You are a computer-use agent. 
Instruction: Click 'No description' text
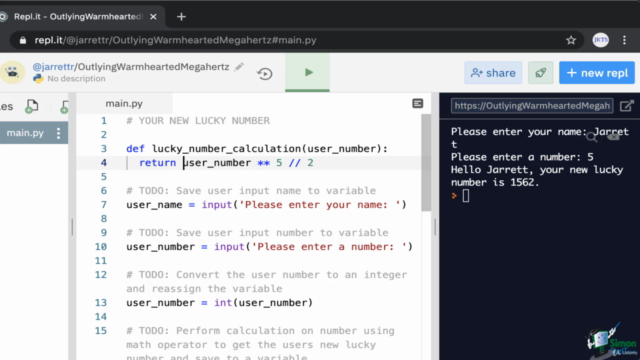point(76,78)
